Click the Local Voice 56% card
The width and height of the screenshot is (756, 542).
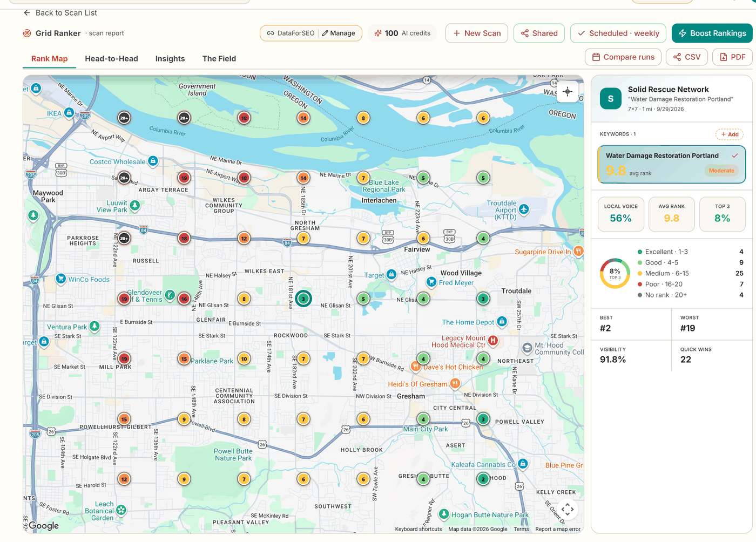621,214
